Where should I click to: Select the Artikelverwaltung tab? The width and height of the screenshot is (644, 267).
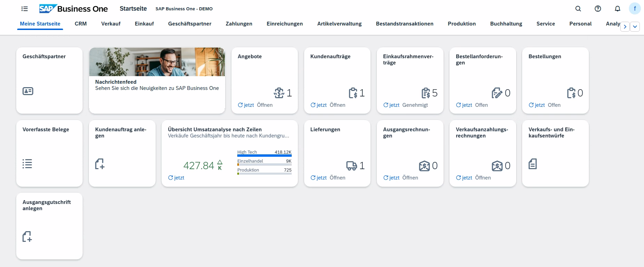(x=339, y=24)
